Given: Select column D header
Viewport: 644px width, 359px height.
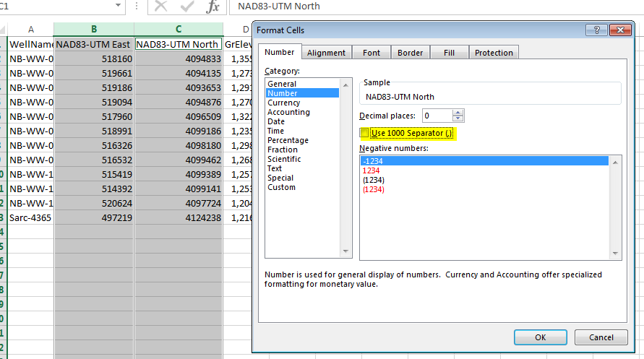Looking at the screenshot, I should tap(246, 29).
